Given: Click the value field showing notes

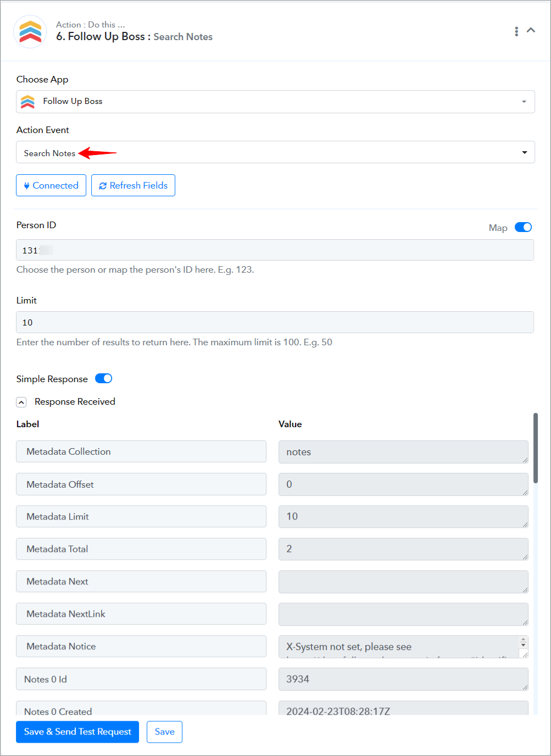Looking at the screenshot, I should (x=403, y=452).
